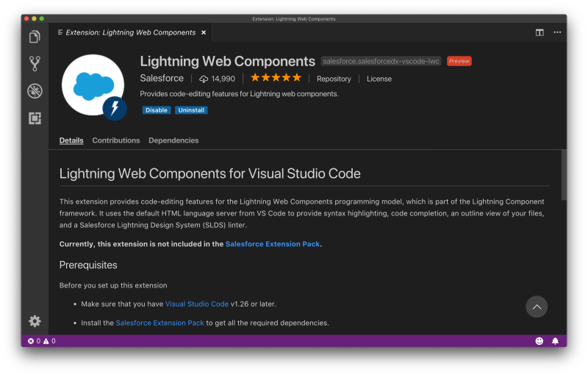
Task: Click the green macOS zoom window button
Action: pos(42,18)
